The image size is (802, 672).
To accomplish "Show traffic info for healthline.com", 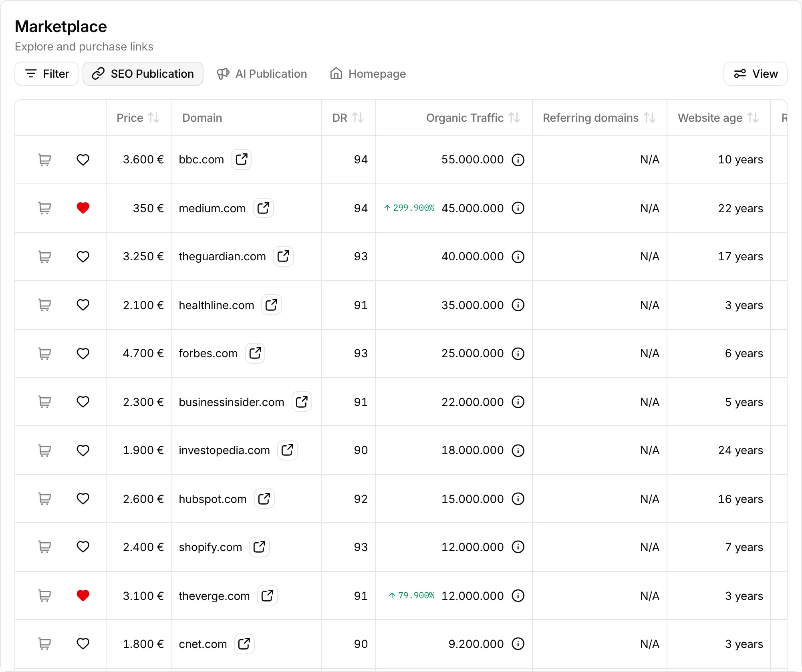I will 518,305.
